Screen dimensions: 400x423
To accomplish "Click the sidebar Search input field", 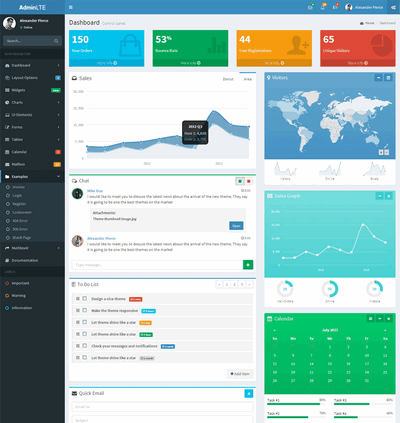I will 28,41.
